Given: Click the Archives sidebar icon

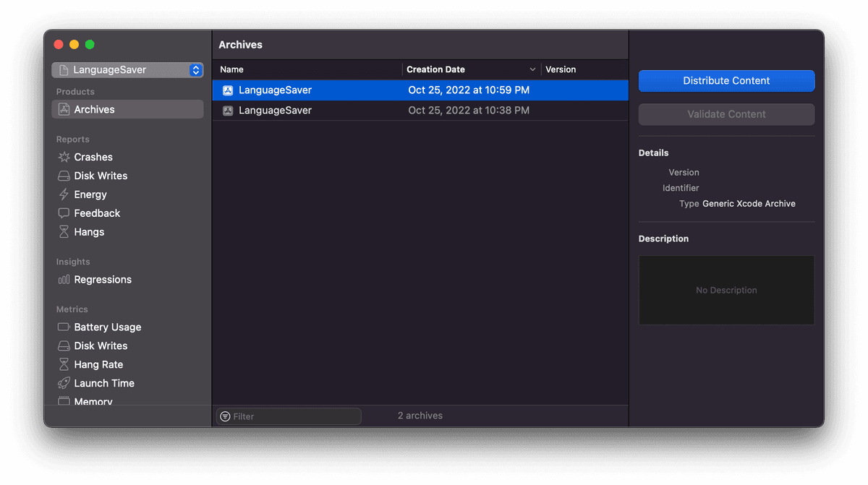Looking at the screenshot, I should pos(64,109).
